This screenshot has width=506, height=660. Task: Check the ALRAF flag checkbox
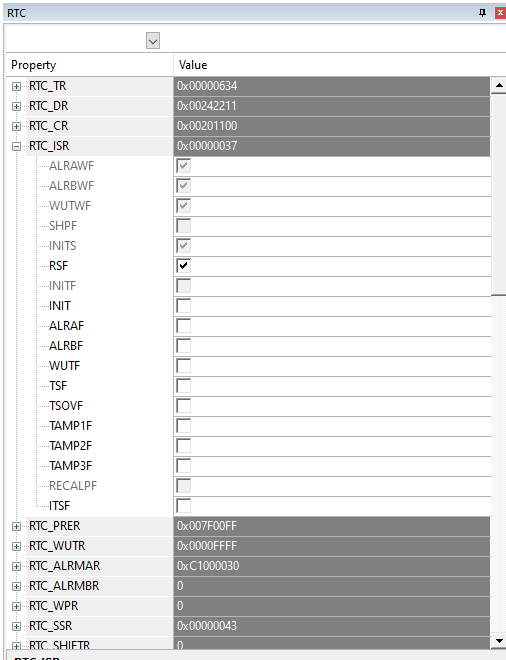(184, 326)
